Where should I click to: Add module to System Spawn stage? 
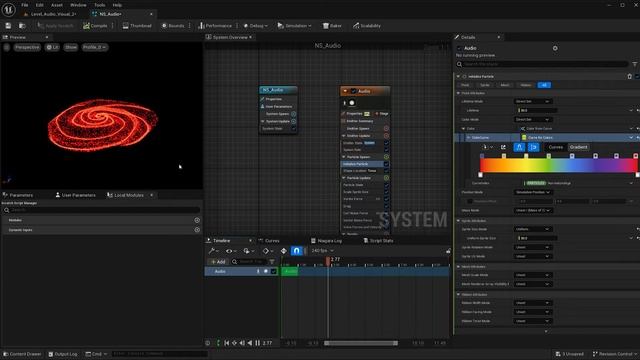pos(293,114)
